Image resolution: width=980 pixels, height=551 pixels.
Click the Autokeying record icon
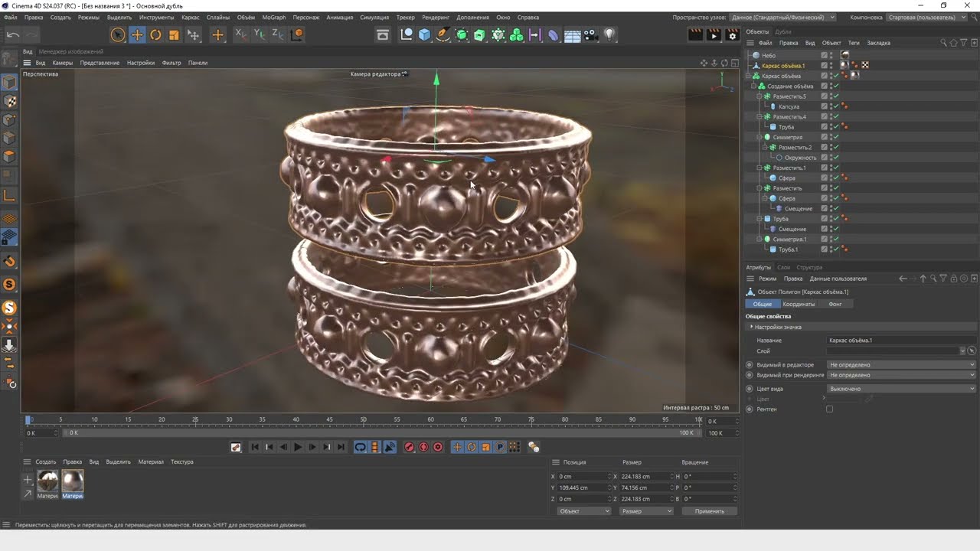pyautogui.click(x=423, y=447)
